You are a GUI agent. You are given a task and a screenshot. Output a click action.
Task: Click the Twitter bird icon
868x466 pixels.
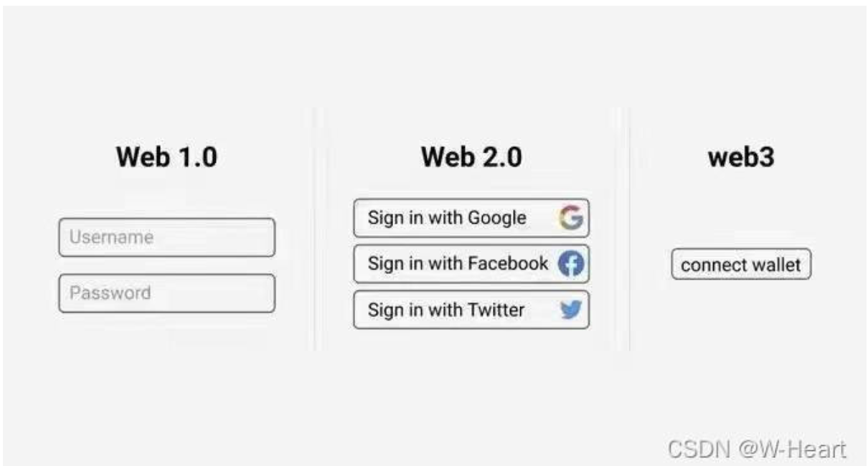click(571, 310)
